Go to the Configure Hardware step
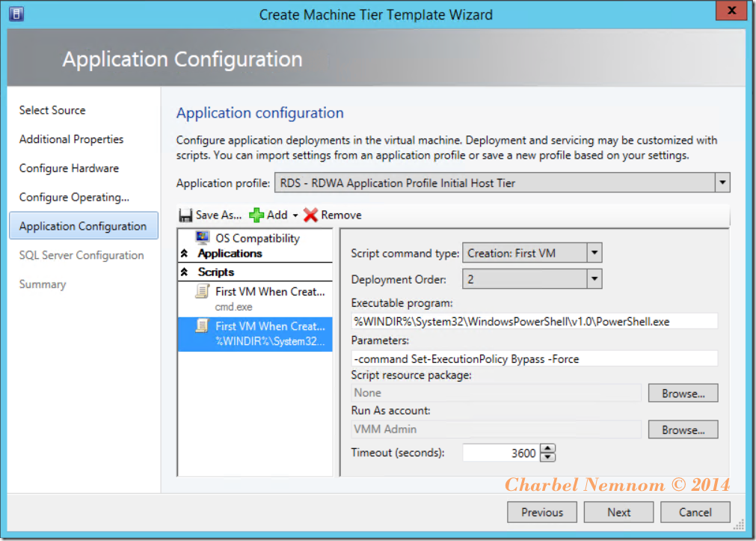756x541 pixels. pyautogui.click(x=69, y=168)
